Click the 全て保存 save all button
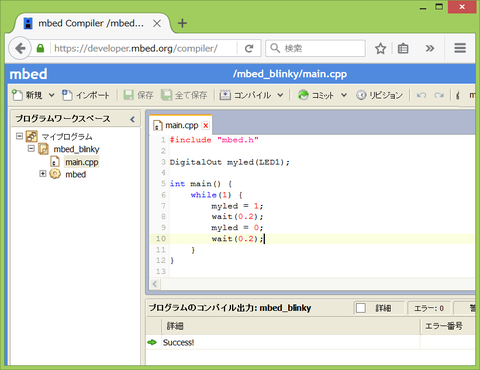 click(184, 95)
